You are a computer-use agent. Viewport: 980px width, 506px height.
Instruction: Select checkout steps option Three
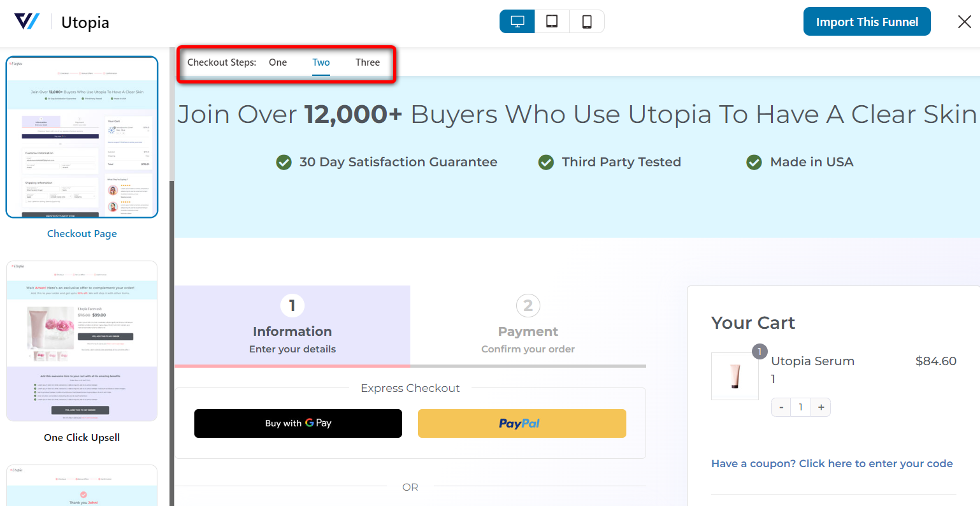(x=367, y=62)
